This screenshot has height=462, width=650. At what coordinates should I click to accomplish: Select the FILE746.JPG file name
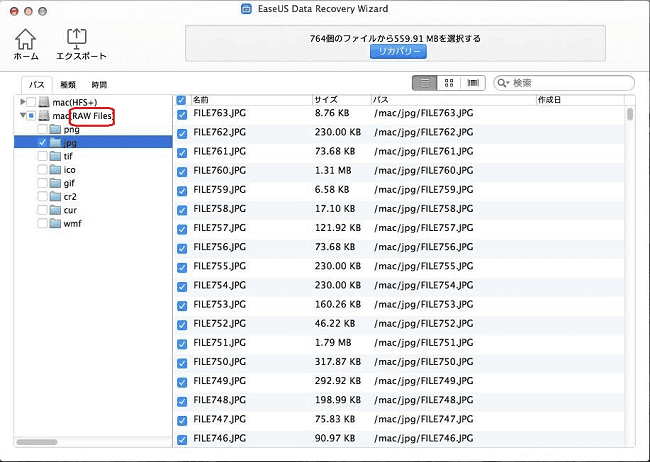(219, 438)
